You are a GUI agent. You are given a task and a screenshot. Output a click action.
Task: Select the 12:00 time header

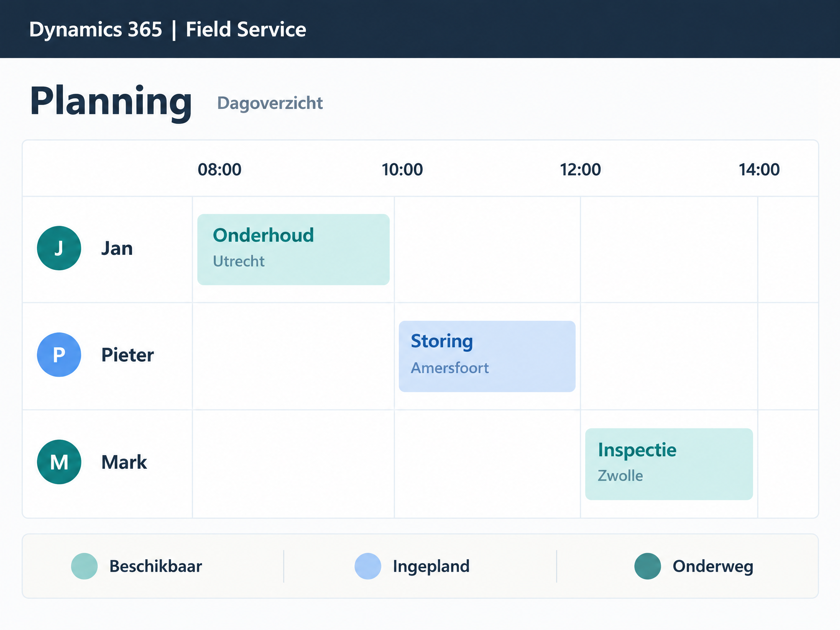[x=580, y=169]
